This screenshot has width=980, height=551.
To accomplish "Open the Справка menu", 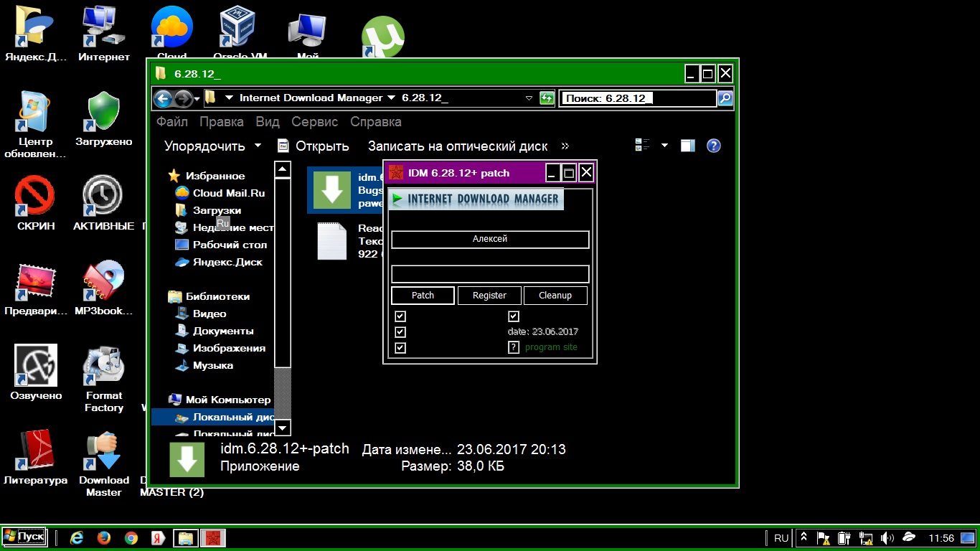I will coord(376,122).
